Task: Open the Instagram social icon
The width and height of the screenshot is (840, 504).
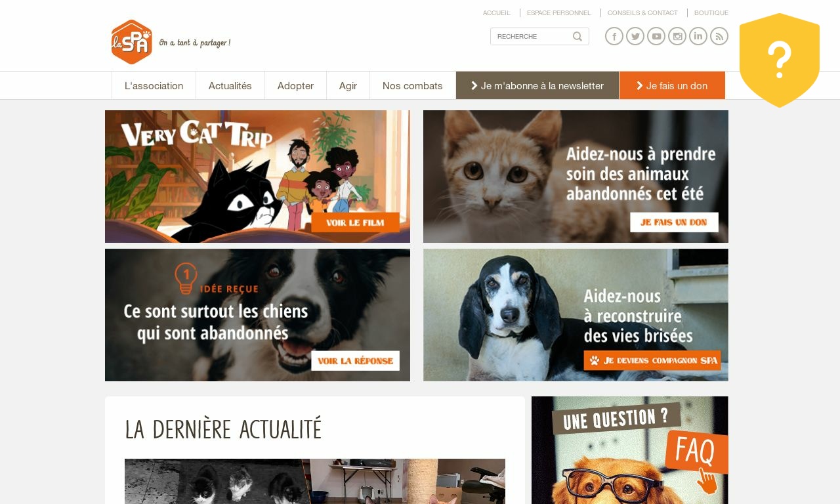Action: click(677, 36)
